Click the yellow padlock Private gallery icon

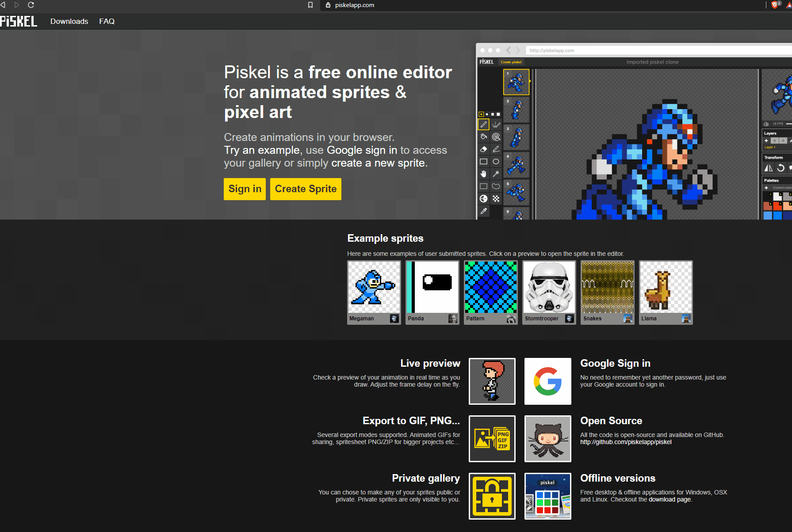(492, 496)
